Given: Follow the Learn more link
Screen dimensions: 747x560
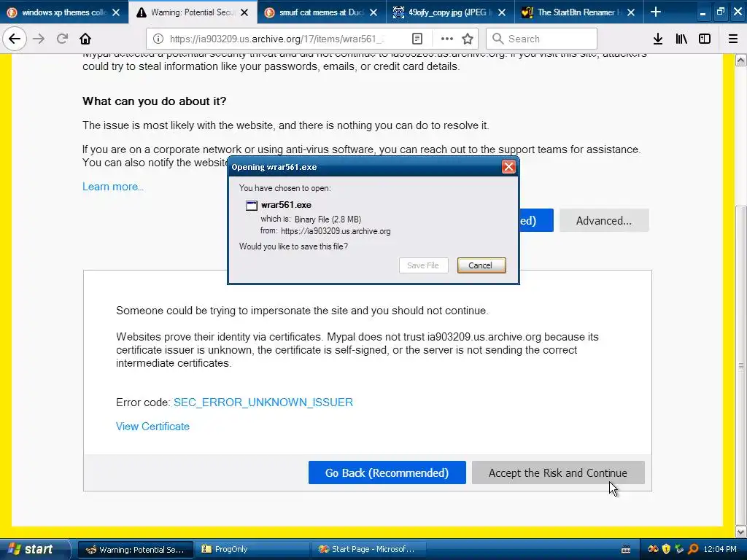Looking at the screenshot, I should [113, 187].
